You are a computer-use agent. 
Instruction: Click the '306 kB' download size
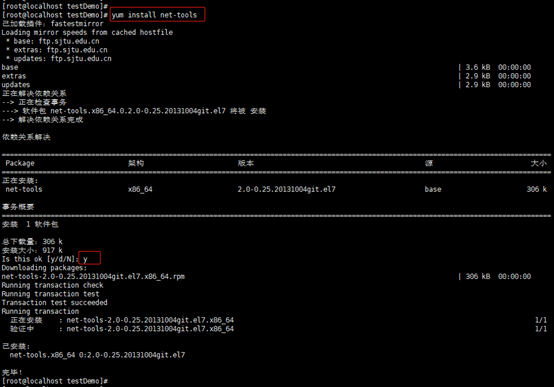point(478,276)
